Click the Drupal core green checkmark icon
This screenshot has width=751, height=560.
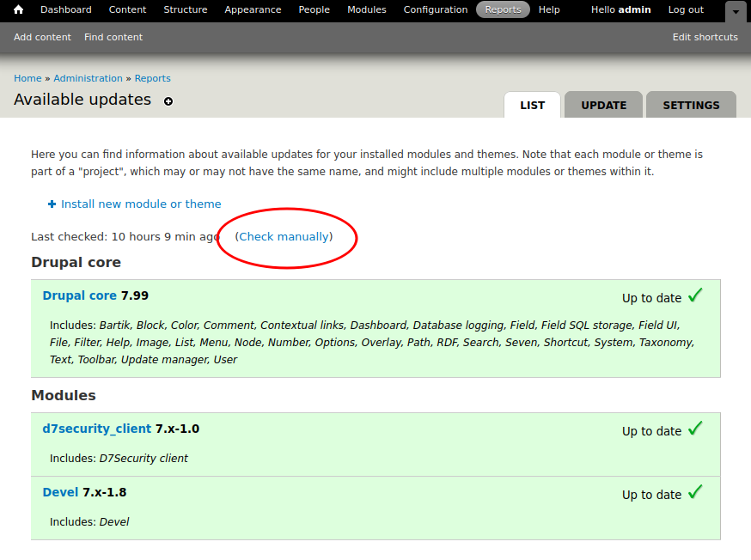(695, 295)
